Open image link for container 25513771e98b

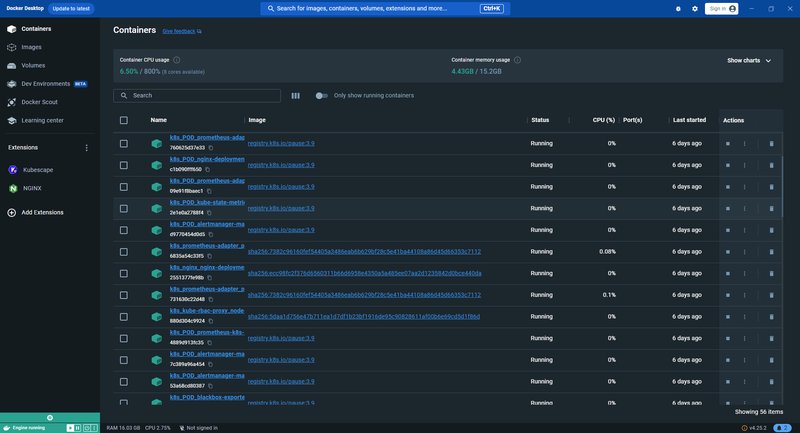point(364,273)
